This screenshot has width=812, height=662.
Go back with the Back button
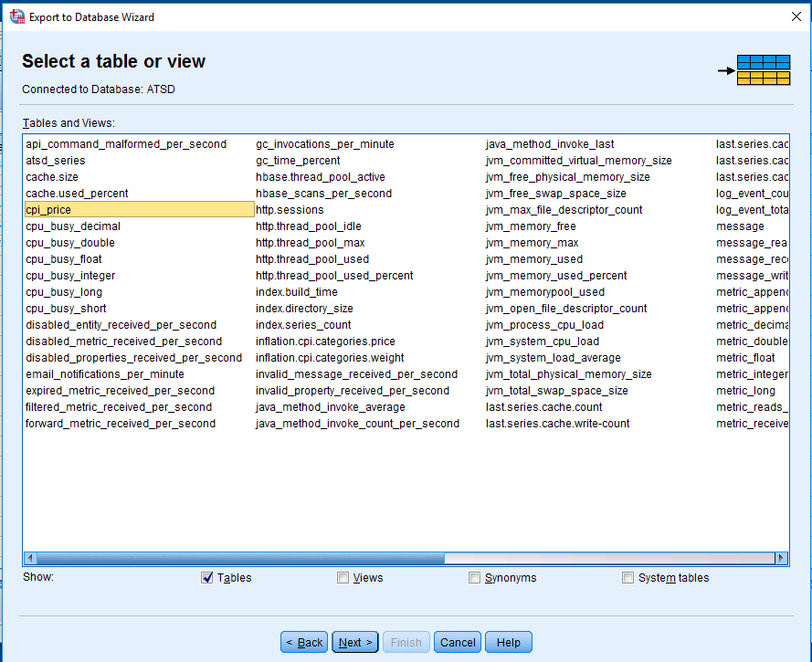click(304, 642)
